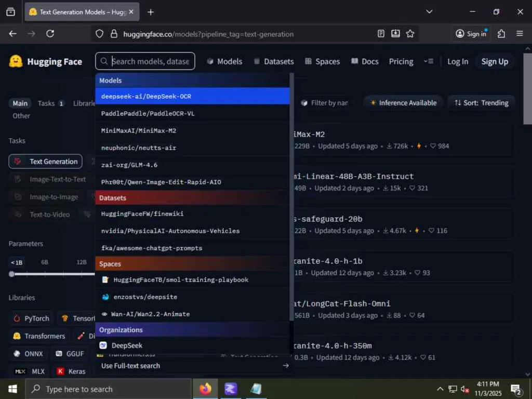Select the Transformers library tag
The width and height of the screenshot is (532, 399).
39,336
